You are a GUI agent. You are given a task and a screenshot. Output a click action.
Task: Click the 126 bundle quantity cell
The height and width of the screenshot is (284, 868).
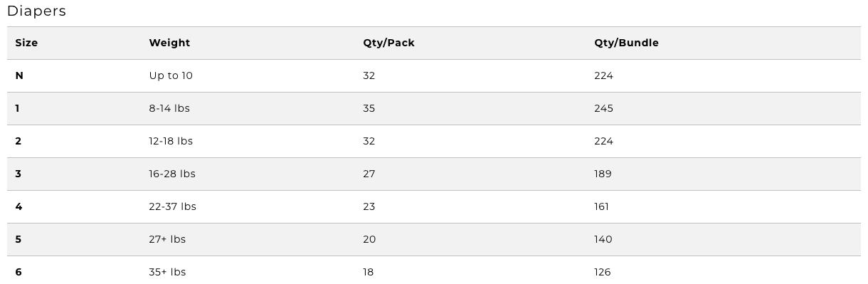602,272
